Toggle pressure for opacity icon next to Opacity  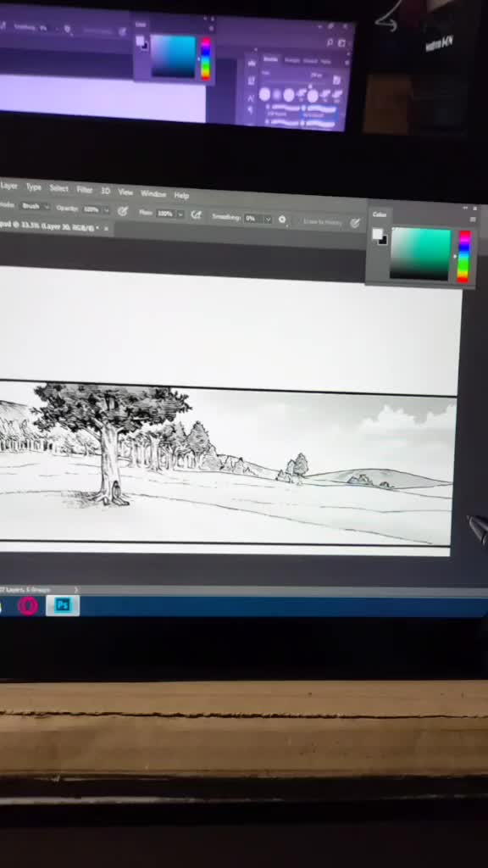coord(123,210)
